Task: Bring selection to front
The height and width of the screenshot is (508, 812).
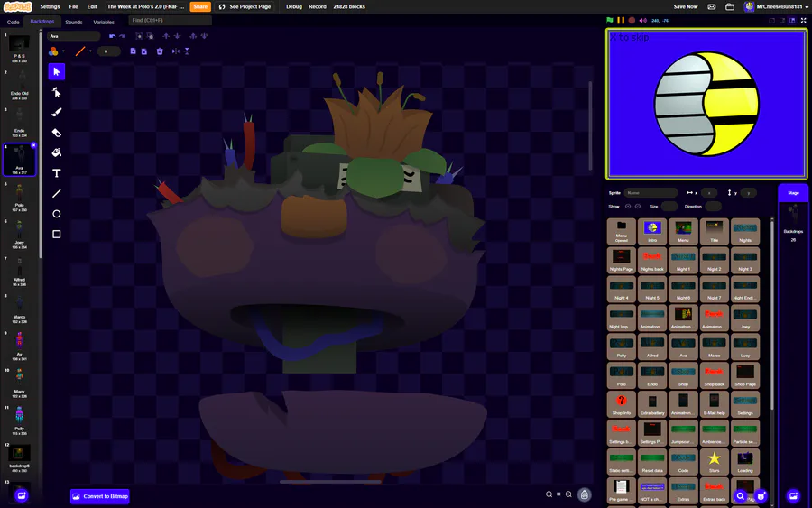Action: click(193, 36)
